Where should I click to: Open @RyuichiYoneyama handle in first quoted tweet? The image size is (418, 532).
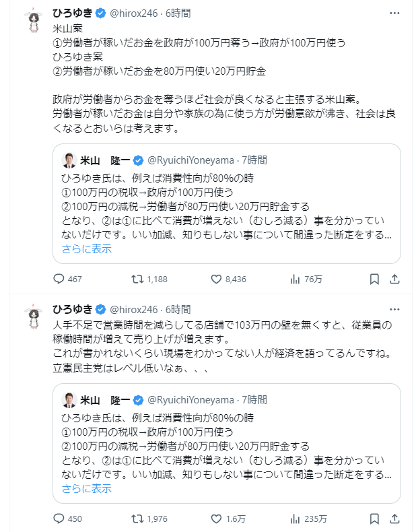191,160
